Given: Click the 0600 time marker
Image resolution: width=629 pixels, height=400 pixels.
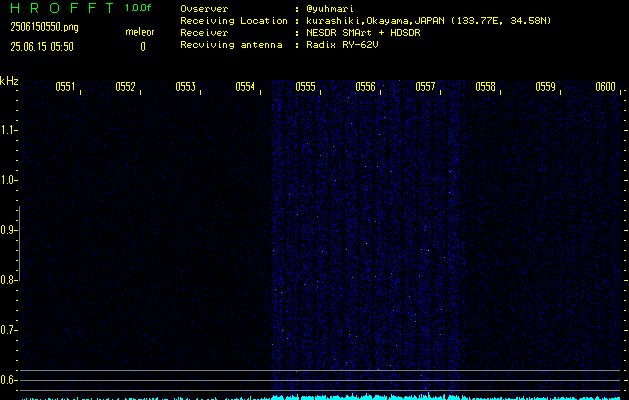Looking at the screenshot, I should tap(605, 87).
